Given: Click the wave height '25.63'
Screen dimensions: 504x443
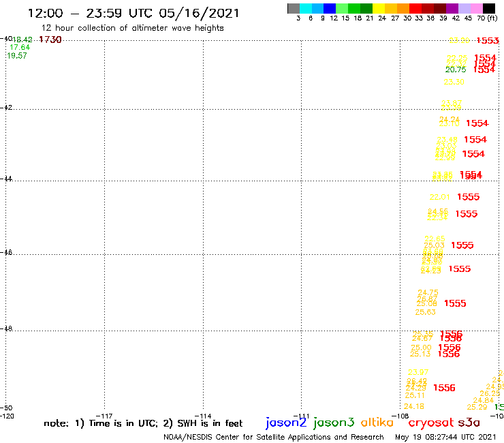Looking at the screenshot, I should pos(425,312).
